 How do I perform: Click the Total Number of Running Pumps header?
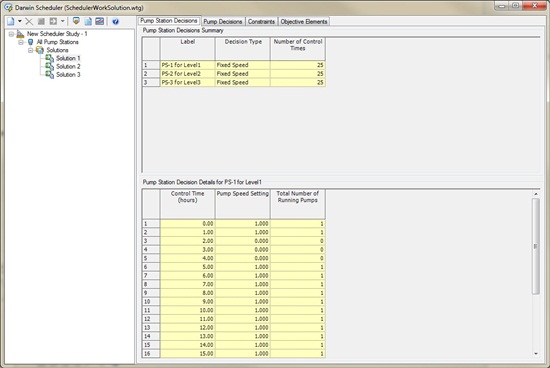tap(298, 204)
